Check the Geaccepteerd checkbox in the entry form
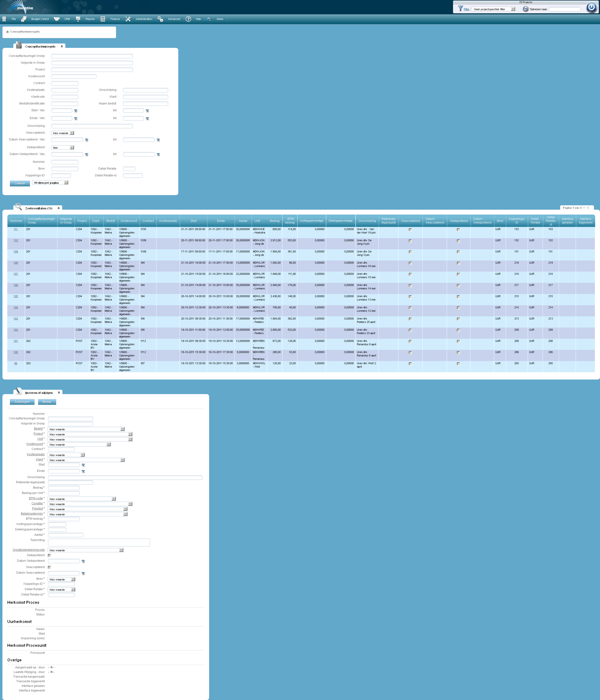Screen dimensions: 600x700 (49, 567)
